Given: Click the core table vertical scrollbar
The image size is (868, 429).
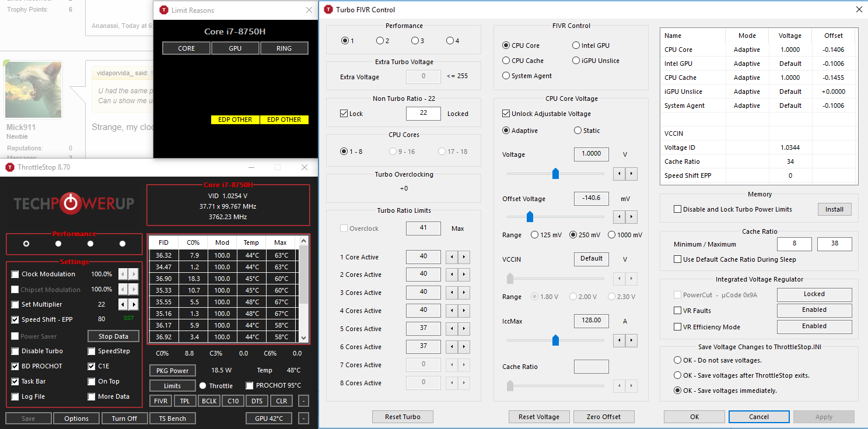Looking at the screenshot, I should point(303,289).
